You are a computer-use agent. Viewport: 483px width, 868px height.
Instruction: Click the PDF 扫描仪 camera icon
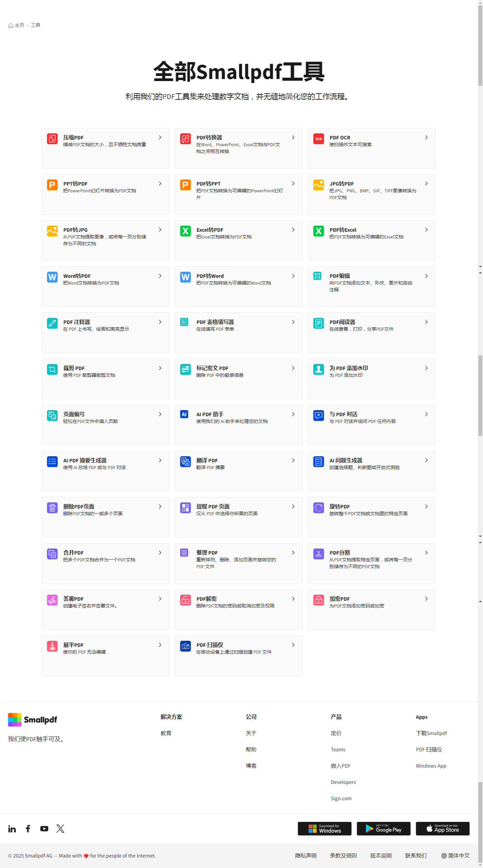pyautogui.click(x=186, y=646)
